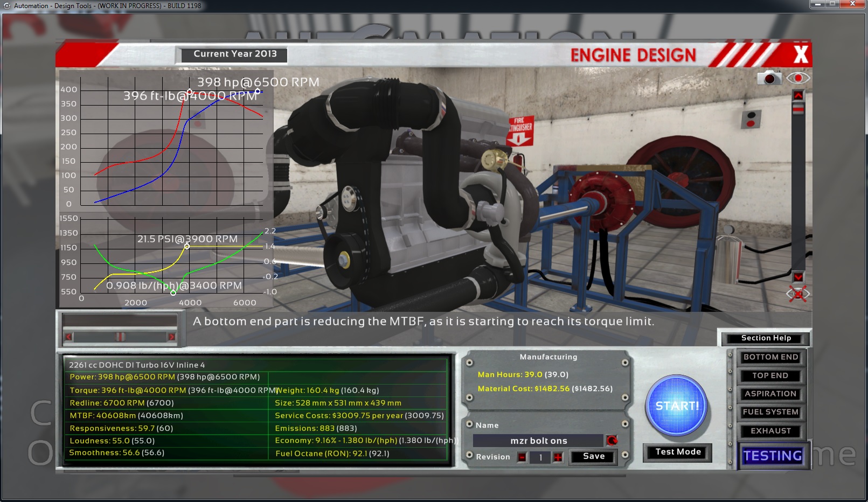
Task: Click the ENGINE DESIGN title
Action: [633, 55]
